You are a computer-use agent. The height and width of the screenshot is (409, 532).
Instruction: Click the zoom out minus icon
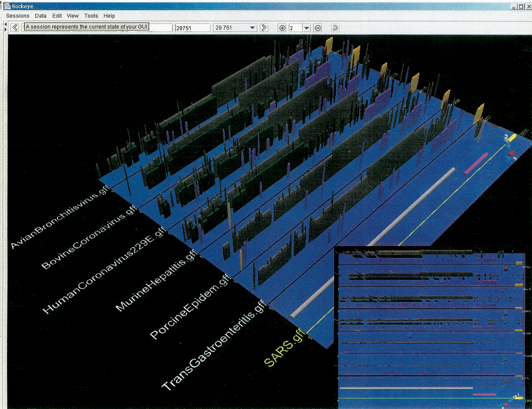[318, 28]
